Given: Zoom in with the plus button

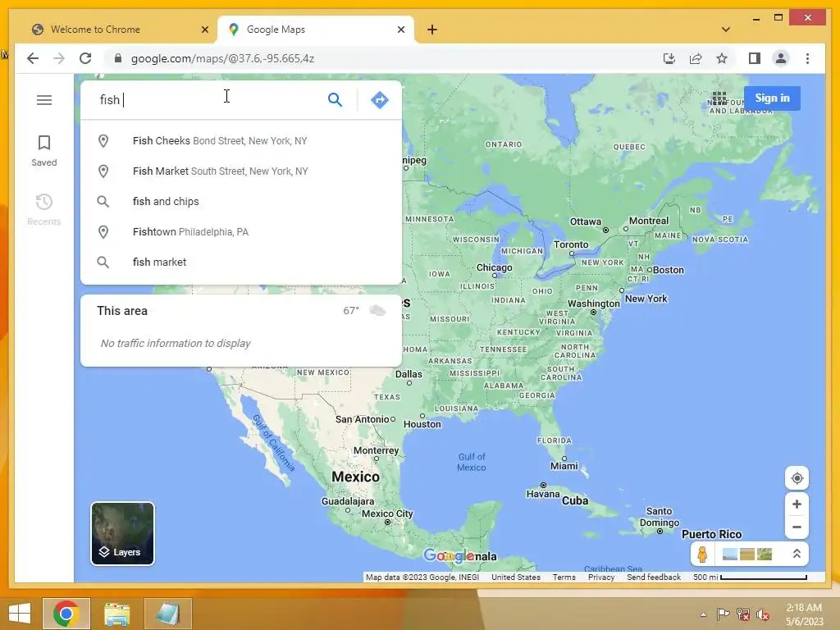Looking at the screenshot, I should 797,504.
